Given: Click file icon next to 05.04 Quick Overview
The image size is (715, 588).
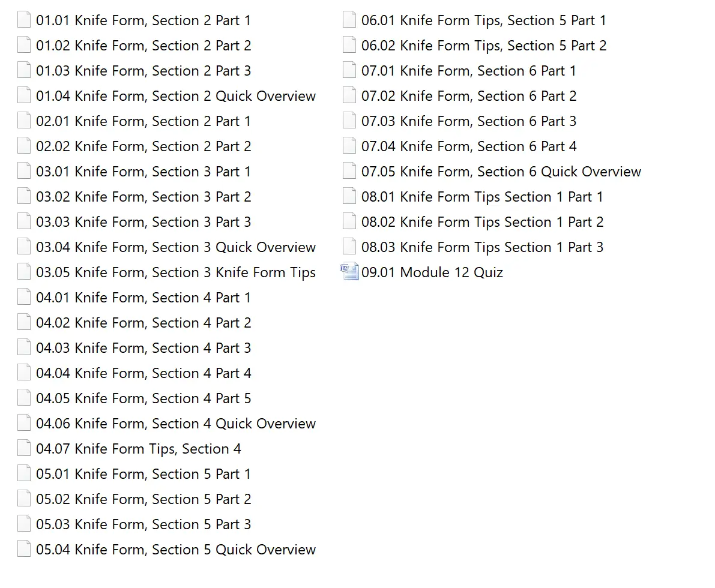Looking at the screenshot, I should (24, 550).
